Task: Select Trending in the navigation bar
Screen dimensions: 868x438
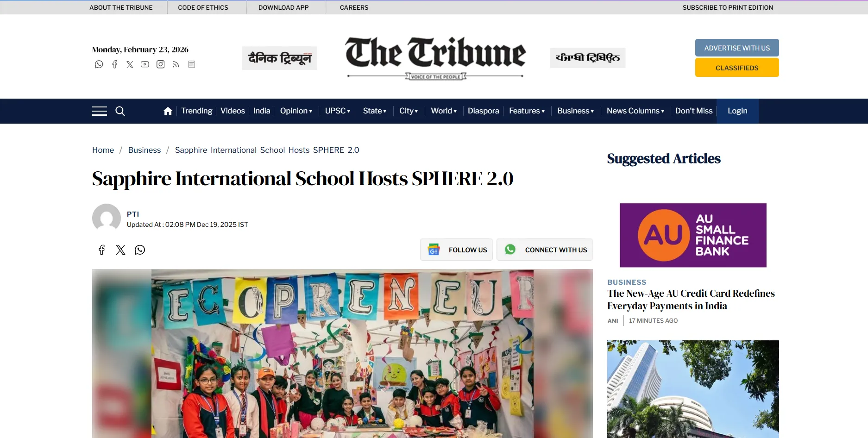Action: 196,111
